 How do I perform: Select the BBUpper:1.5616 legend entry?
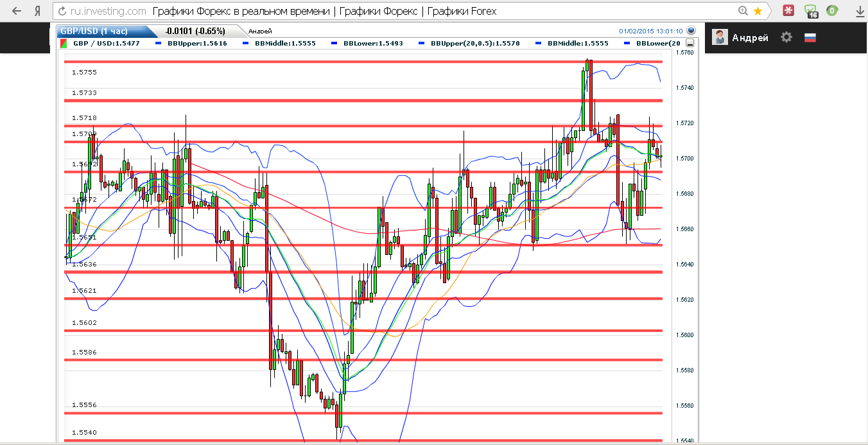click(197, 43)
